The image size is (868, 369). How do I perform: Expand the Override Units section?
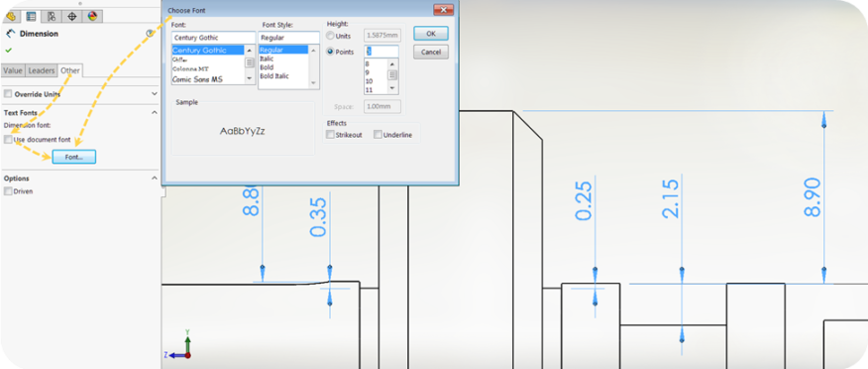[155, 94]
